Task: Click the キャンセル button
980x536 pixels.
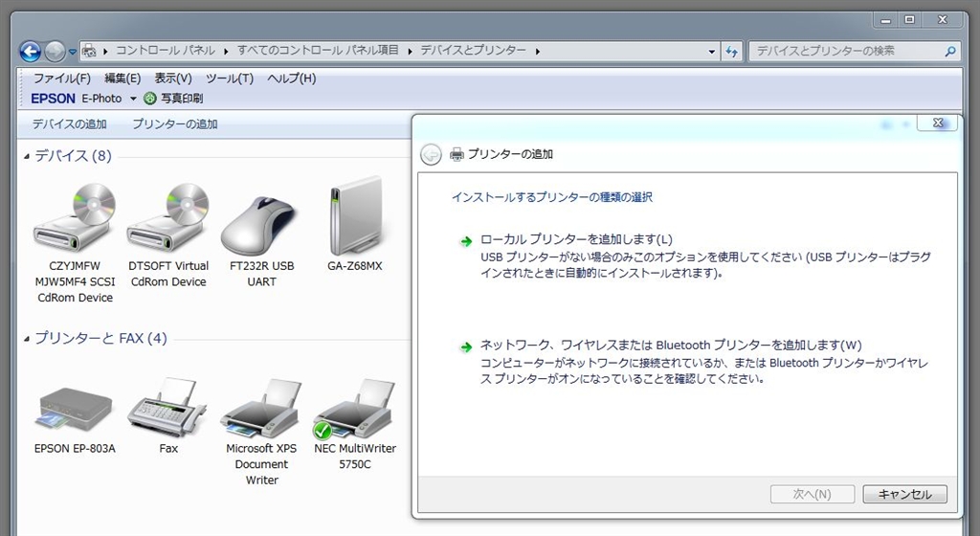Action: [905, 494]
